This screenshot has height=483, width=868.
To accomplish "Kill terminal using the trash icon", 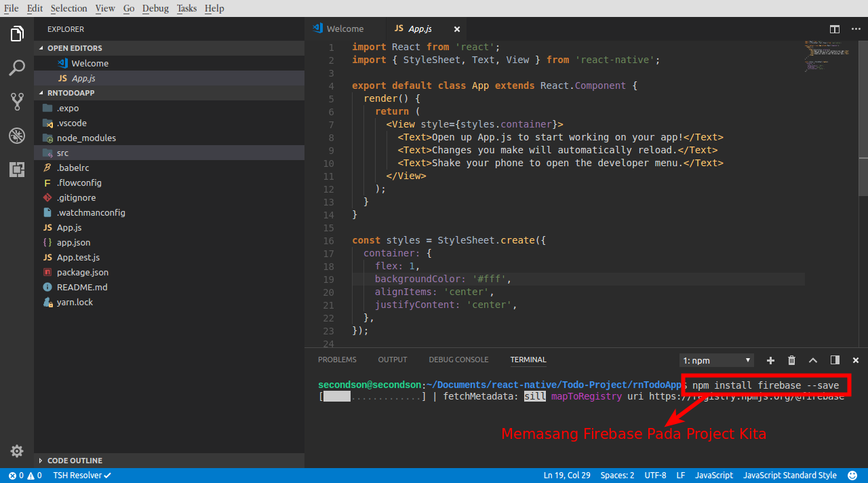I will [791, 360].
